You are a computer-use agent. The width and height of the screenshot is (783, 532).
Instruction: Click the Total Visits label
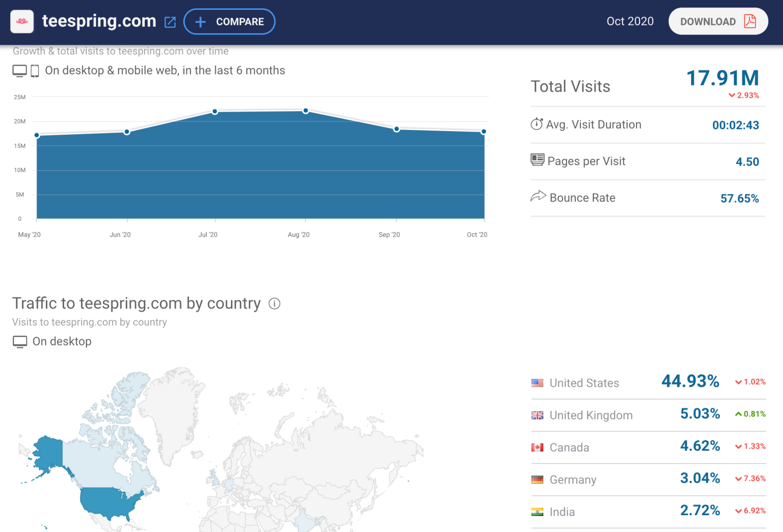point(570,86)
